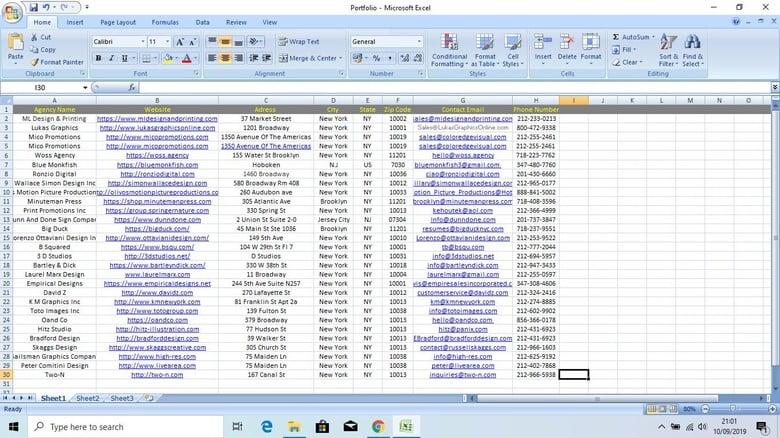
Task: Switch to the Review tab
Action: coord(236,22)
